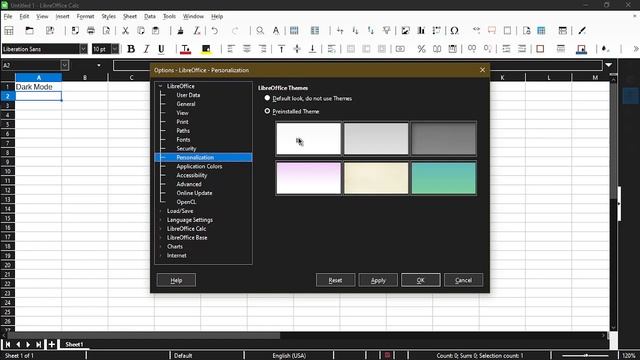Click the Insert Comment icon

coord(492,31)
